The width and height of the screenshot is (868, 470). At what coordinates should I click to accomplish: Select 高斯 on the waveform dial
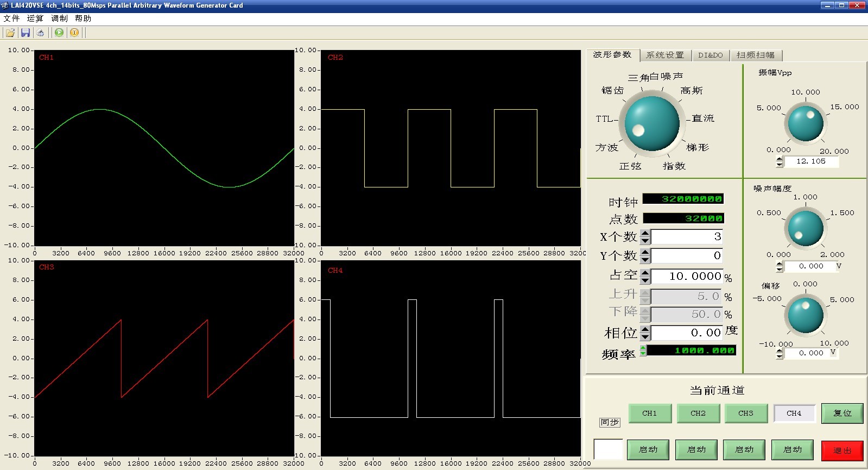[692, 91]
